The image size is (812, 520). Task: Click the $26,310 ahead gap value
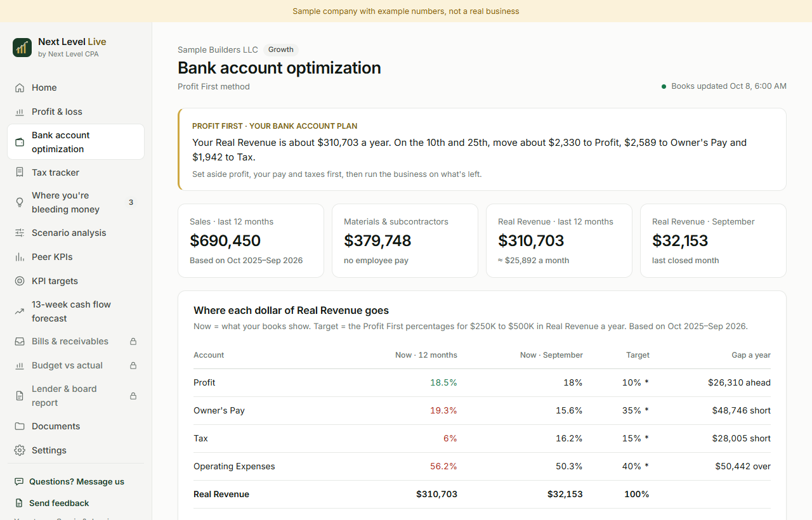point(739,382)
